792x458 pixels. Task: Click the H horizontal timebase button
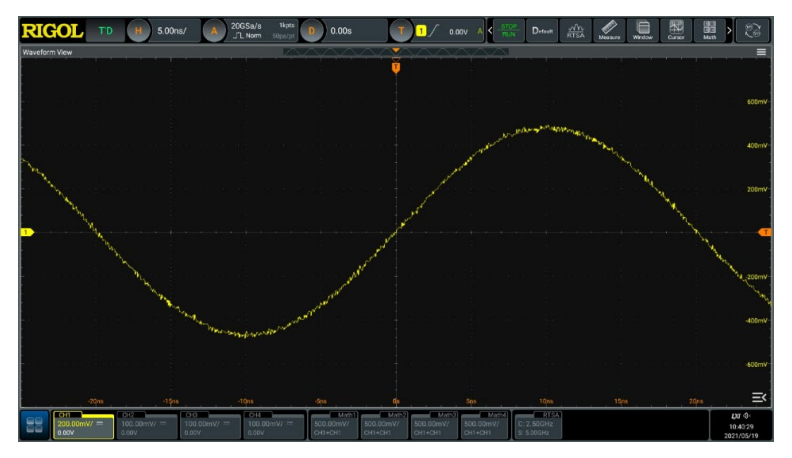138,31
